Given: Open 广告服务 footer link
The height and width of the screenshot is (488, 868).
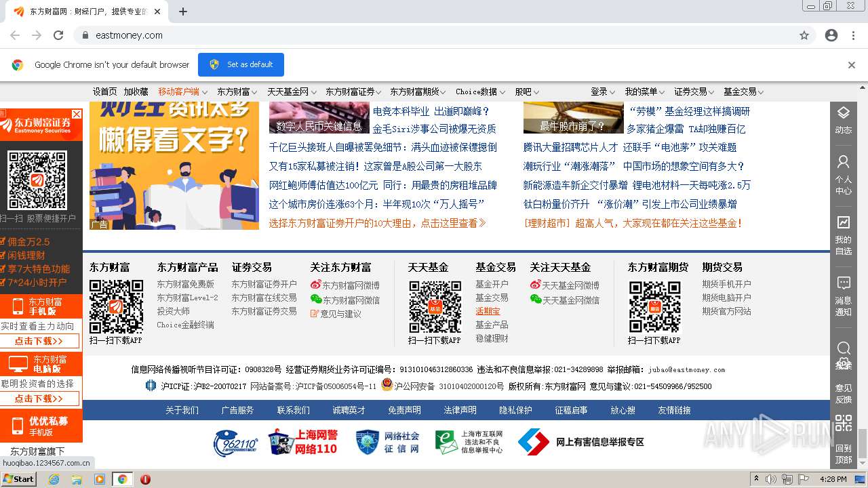Looking at the screenshot, I should coord(237,410).
